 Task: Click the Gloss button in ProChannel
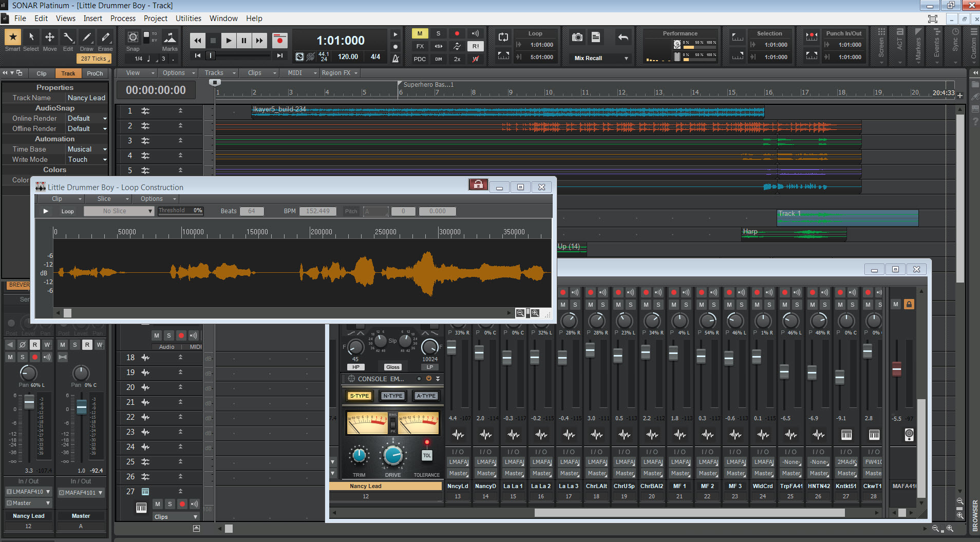click(x=393, y=367)
